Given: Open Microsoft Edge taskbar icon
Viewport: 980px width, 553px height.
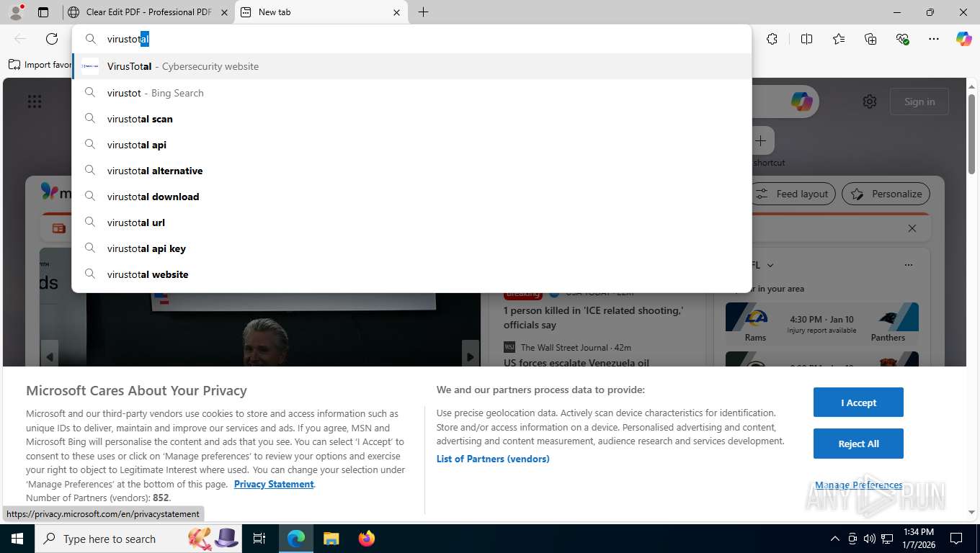Looking at the screenshot, I should (296, 539).
